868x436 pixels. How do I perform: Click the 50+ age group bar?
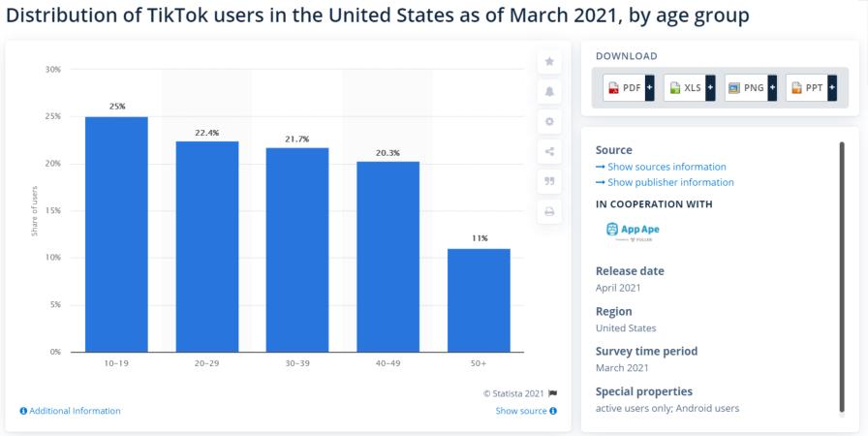coord(480,299)
